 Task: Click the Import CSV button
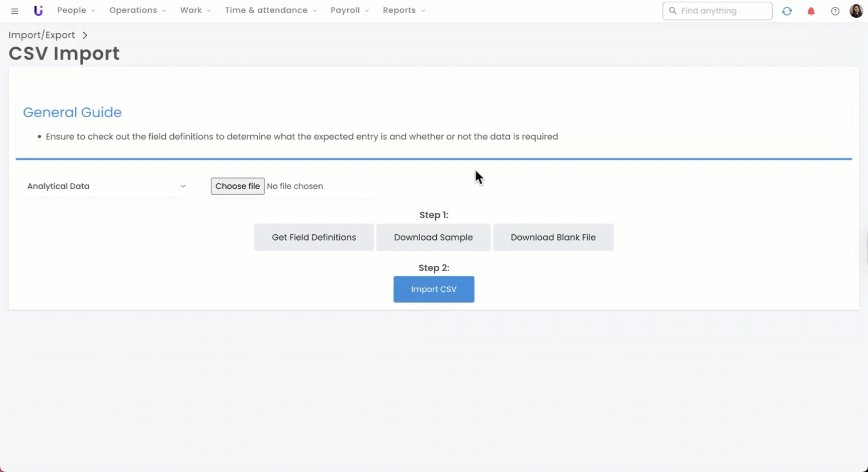[x=433, y=289]
